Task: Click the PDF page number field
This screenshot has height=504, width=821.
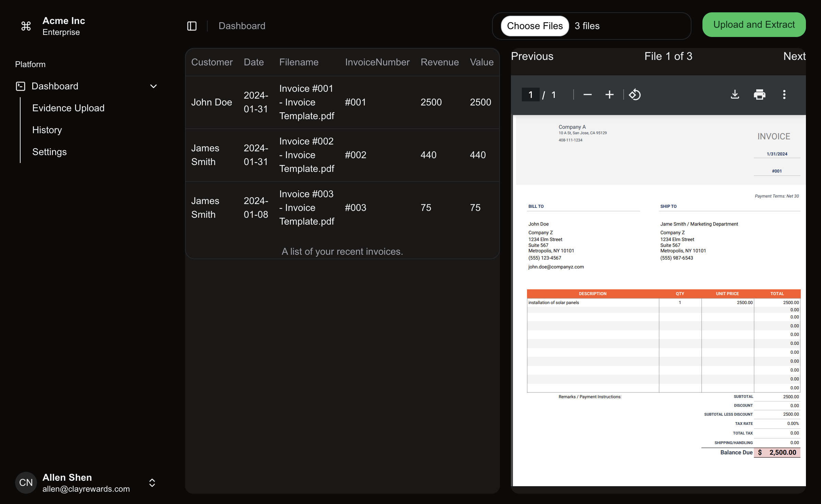Action: [x=530, y=94]
